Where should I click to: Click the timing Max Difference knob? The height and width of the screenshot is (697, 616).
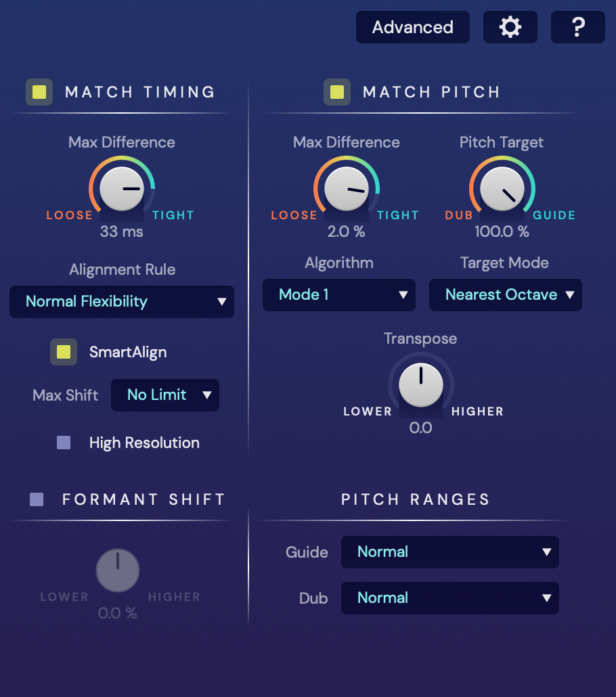click(122, 189)
